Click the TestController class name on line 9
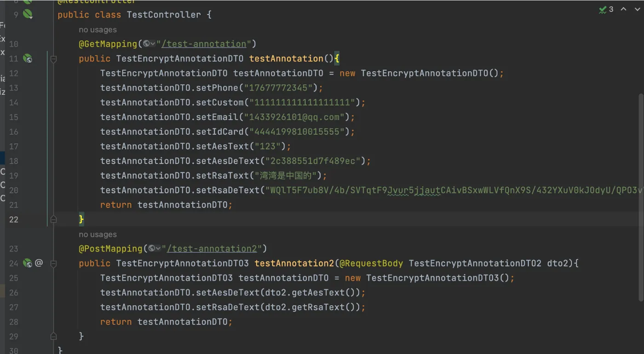The height and width of the screenshot is (354, 644). point(164,15)
